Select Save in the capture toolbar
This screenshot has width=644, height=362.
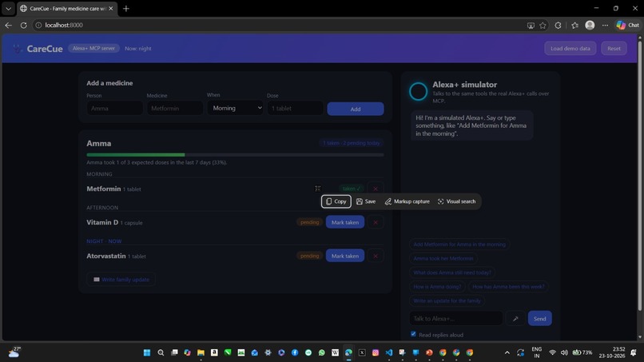coord(366,201)
